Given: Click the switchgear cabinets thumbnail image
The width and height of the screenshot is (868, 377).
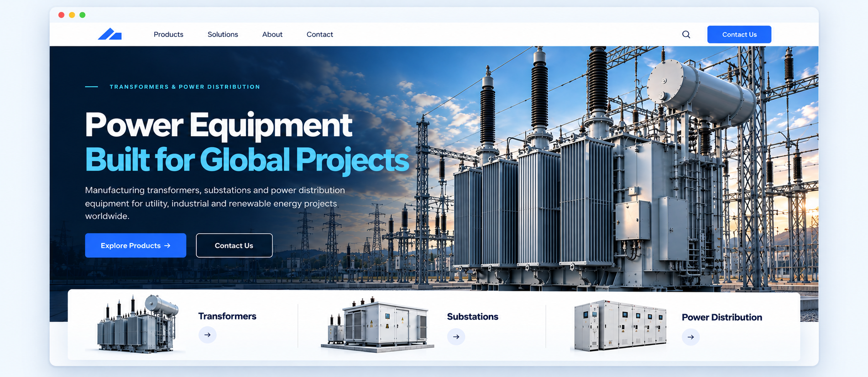Looking at the screenshot, I should click(620, 325).
